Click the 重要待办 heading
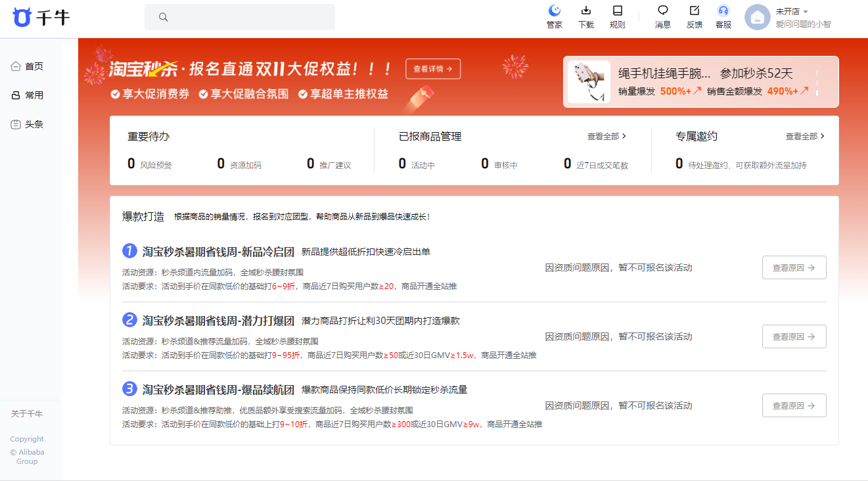The width and height of the screenshot is (868, 481). point(148,137)
